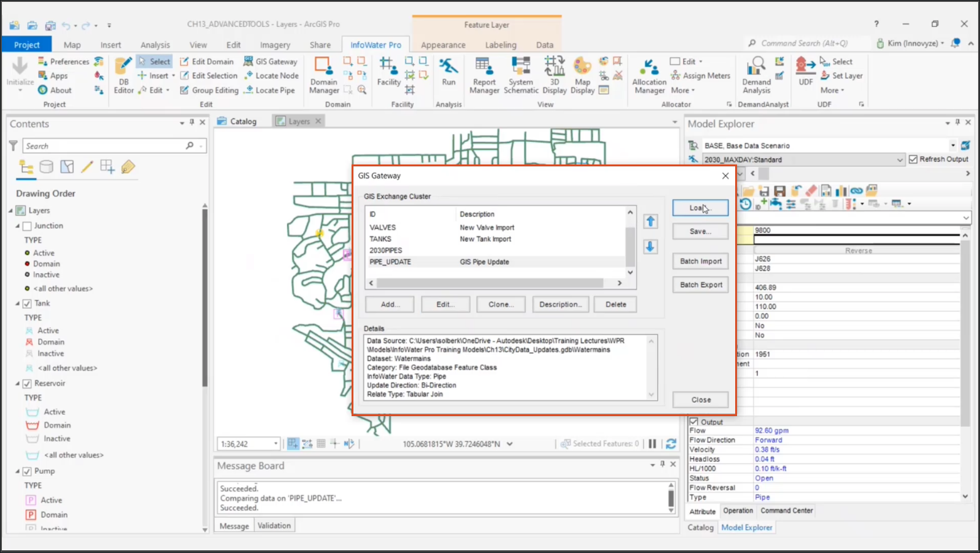Open InfoWater Preferences
Screen dimensions: 980x553
point(63,62)
